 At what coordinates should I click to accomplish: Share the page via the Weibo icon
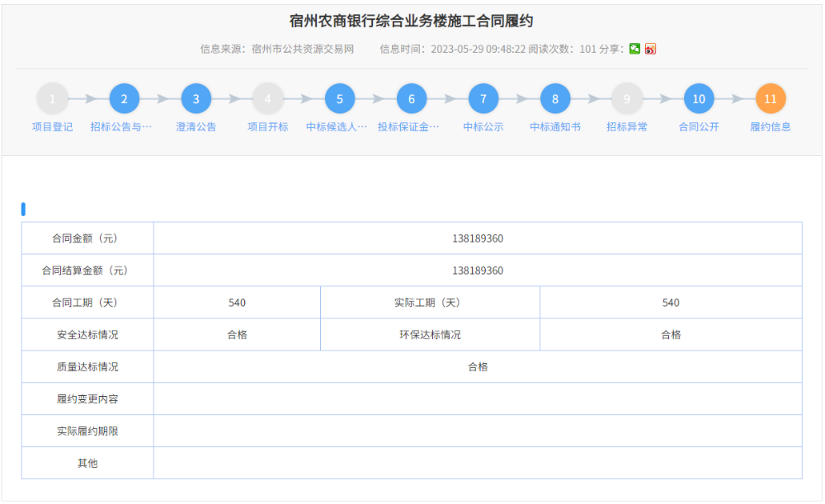(651, 49)
